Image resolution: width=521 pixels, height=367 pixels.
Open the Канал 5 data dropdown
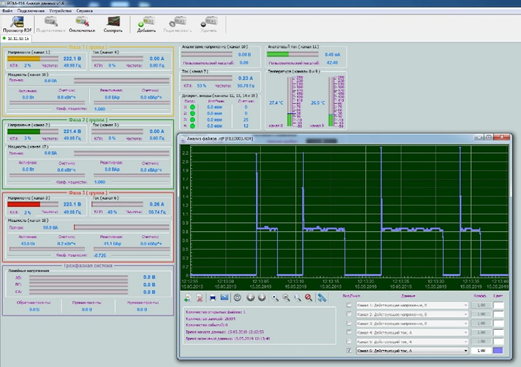[x=412, y=341]
